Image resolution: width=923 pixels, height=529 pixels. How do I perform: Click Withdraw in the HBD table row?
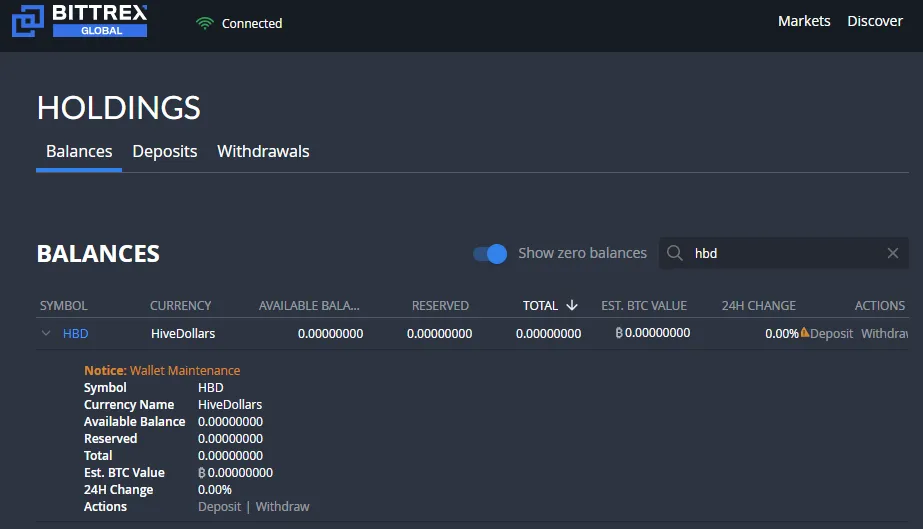coord(884,334)
